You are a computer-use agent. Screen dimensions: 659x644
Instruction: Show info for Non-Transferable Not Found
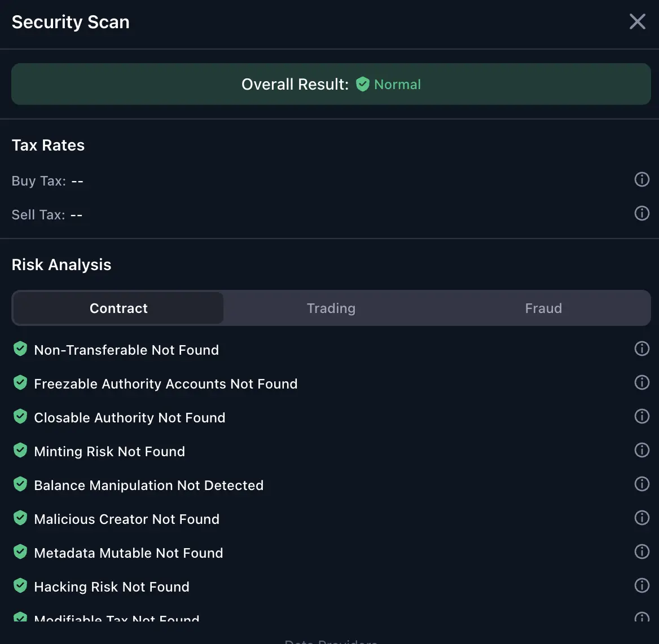[x=642, y=349]
